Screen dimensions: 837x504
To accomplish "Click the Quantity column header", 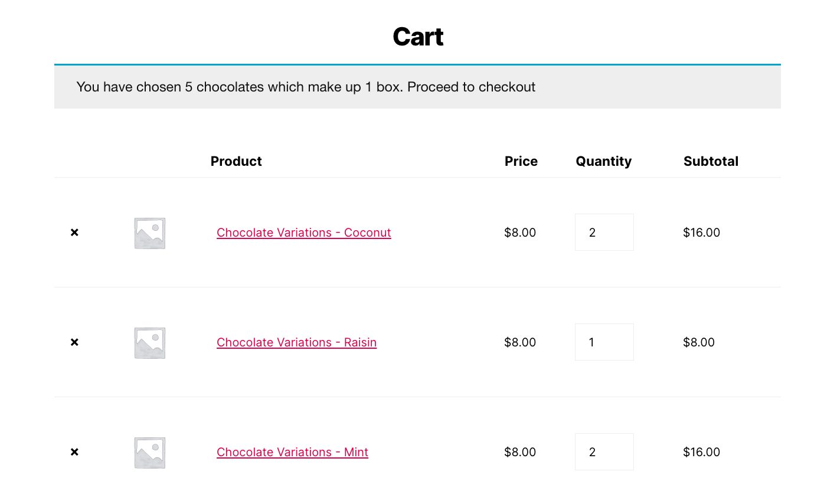I will pos(603,161).
